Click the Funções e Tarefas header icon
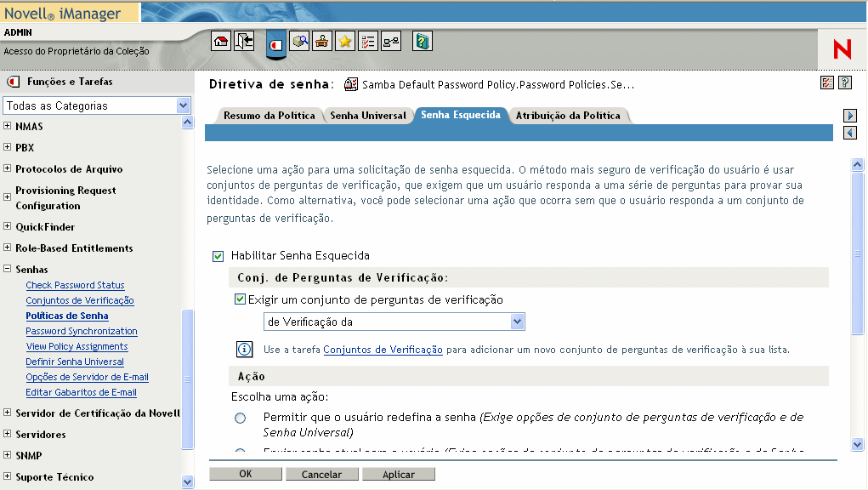 pyautogui.click(x=14, y=82)
